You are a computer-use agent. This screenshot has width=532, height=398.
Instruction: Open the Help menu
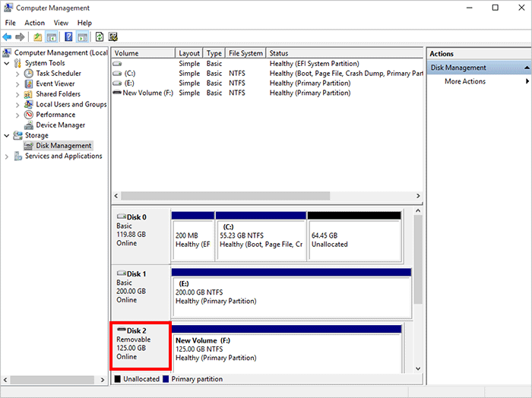tap(84, 23)
